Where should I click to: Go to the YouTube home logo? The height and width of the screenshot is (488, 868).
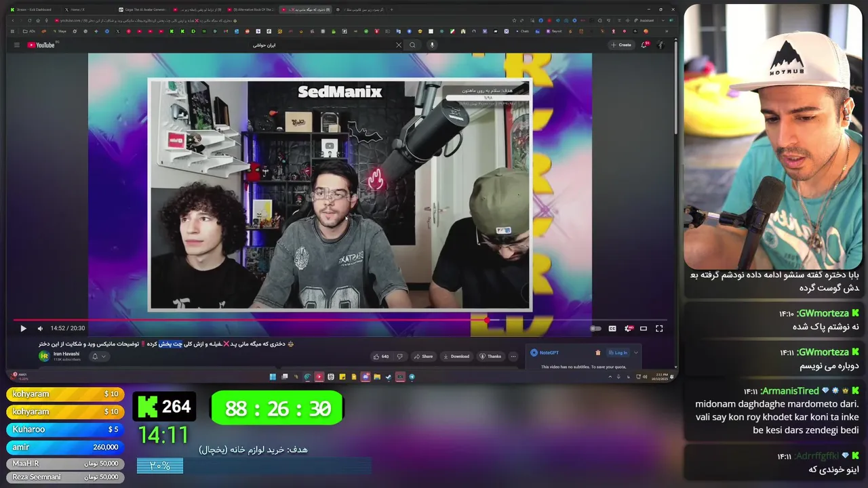[x=41, y=45]
